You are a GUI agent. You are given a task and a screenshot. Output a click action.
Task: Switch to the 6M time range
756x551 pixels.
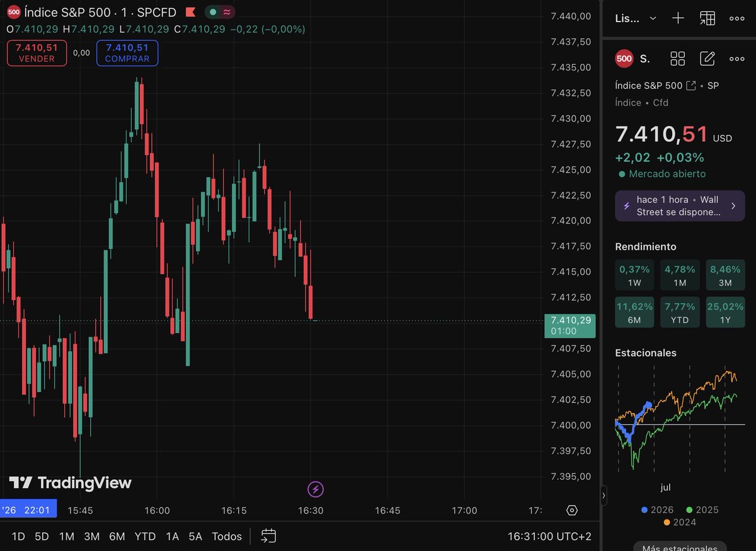point(117,536)
